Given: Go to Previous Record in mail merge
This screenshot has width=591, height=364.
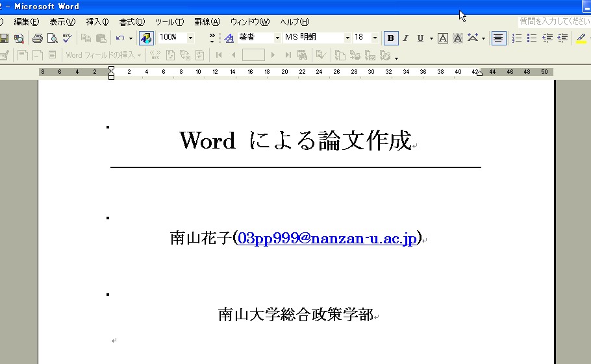Looking at the screenshot, I should (233, 55).
